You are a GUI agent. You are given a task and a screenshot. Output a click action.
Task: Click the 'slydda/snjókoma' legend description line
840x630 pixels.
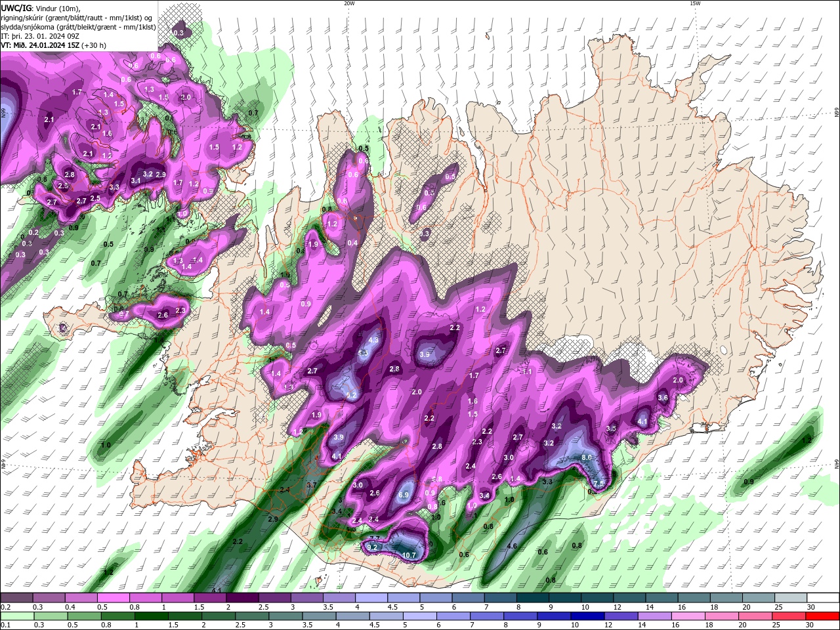coord(78,27)
